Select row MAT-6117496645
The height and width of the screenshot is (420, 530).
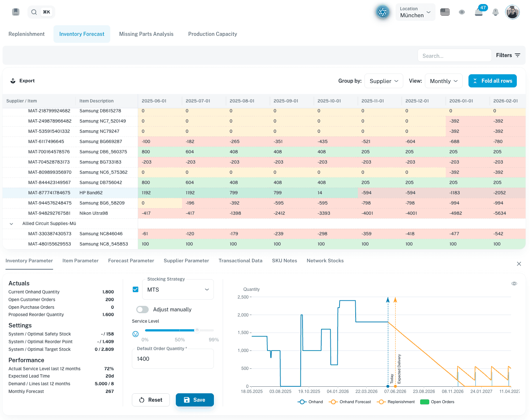pyautogui.click(x=264, y=142)
